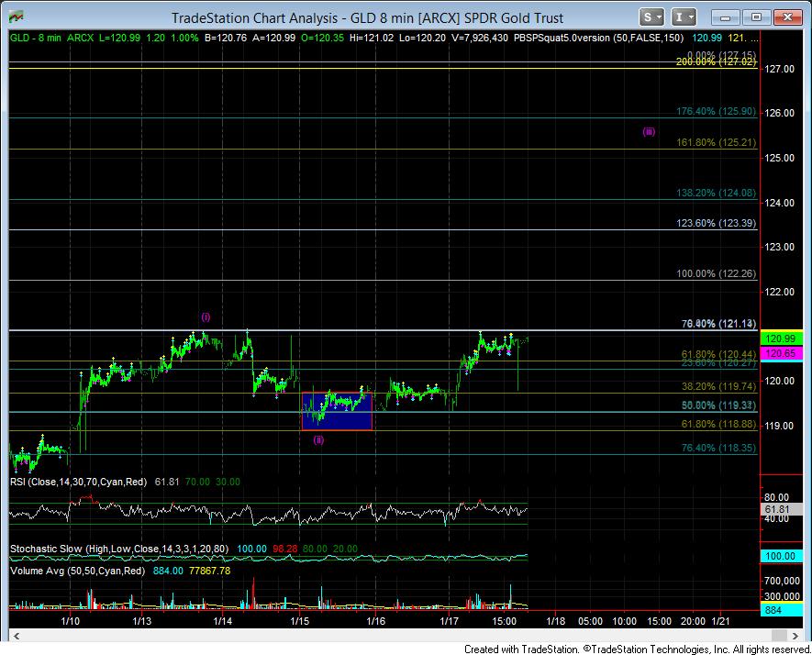Minimize the Chart Analysis window
Image resolution: width=812 pixels, height=655 pixels.
tap(725, 17)
